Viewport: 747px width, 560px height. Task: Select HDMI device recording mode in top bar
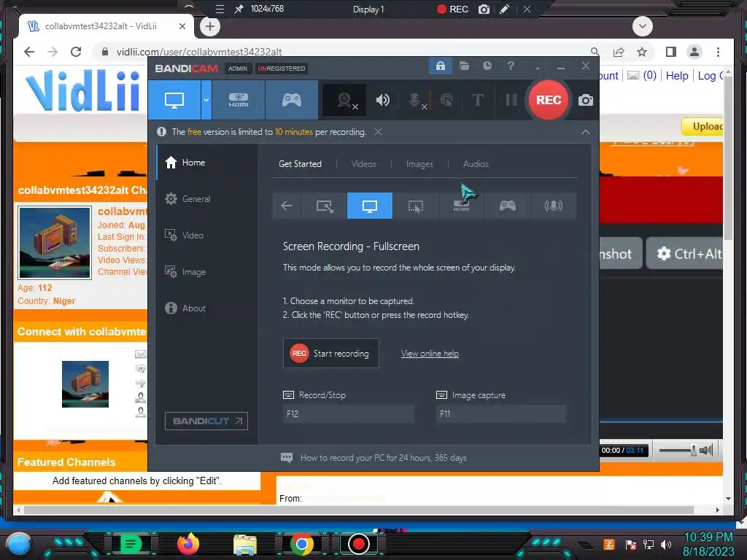point(239,100)
